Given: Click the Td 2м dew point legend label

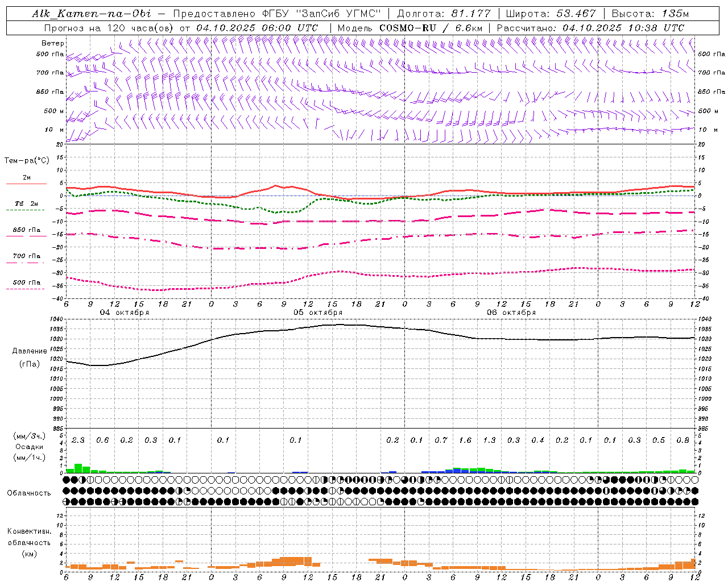Looking at the screenshot, I should (27, 203).
